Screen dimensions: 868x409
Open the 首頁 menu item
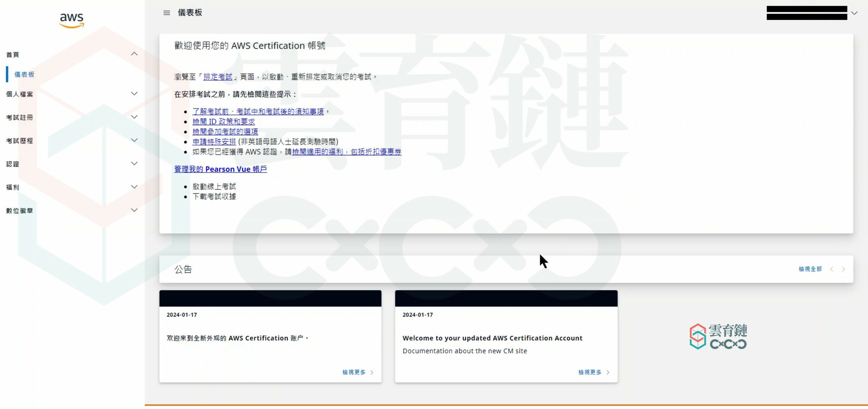13,55
